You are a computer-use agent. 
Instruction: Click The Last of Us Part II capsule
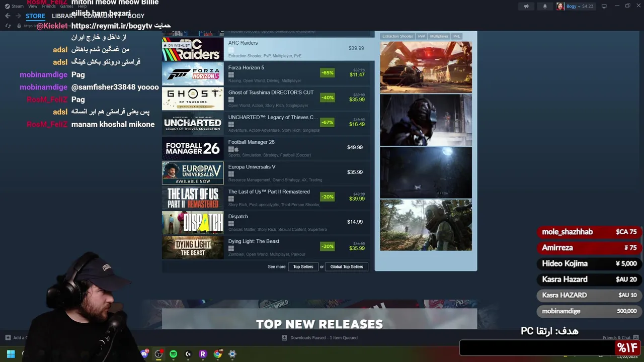(x=193, y=198)
